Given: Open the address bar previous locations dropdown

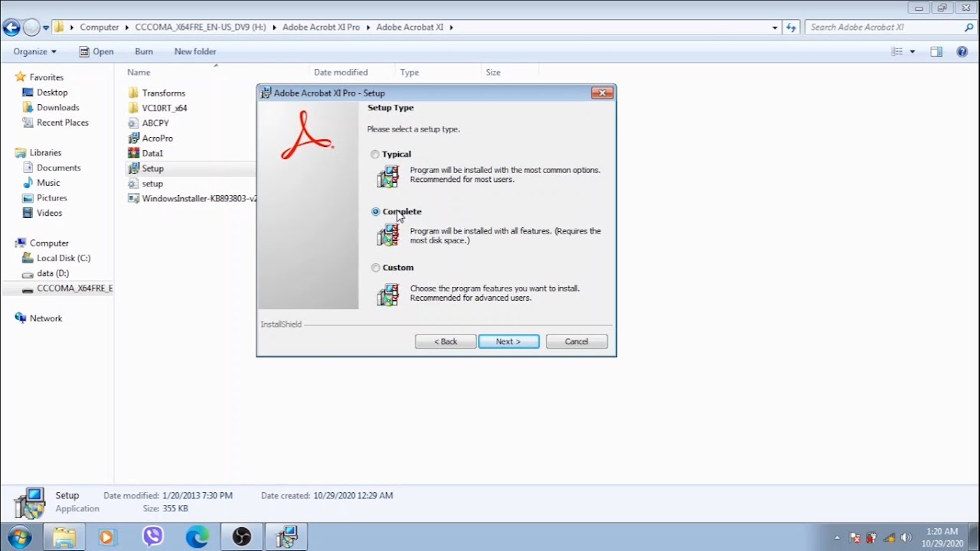Looking at the screenshot, I should (x=775, y=28).
